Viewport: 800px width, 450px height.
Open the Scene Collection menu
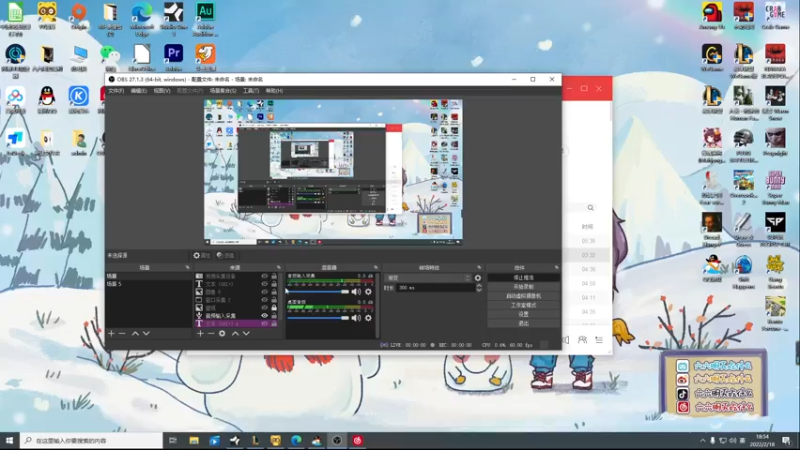(x=223, y=91)
